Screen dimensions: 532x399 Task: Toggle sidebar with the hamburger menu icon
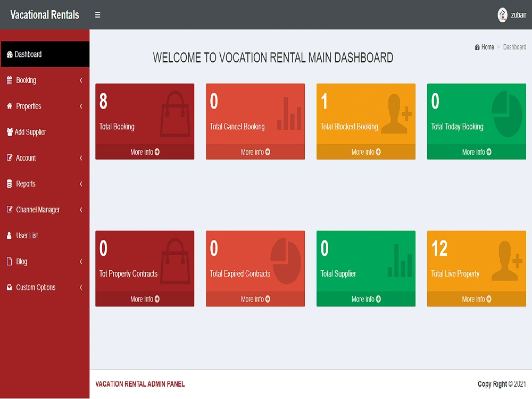(x=97, y=14)
